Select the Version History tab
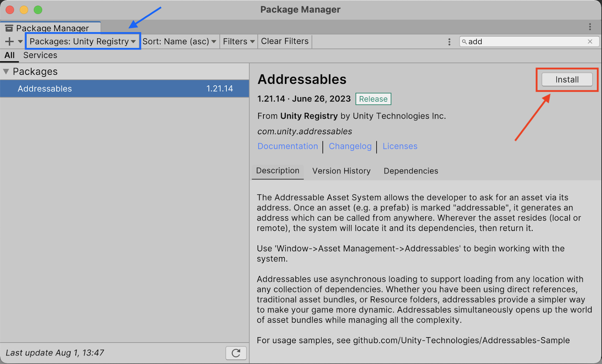 341,171
